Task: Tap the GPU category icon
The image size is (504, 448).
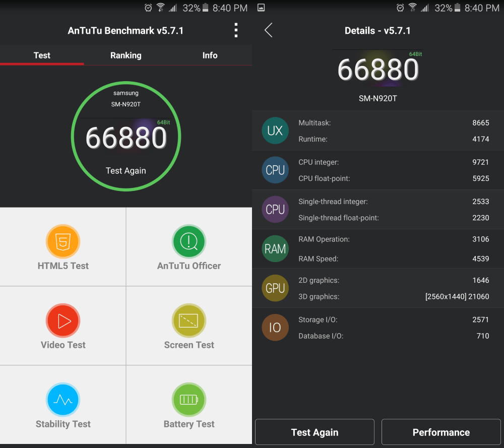Action: tap(275, 288)
